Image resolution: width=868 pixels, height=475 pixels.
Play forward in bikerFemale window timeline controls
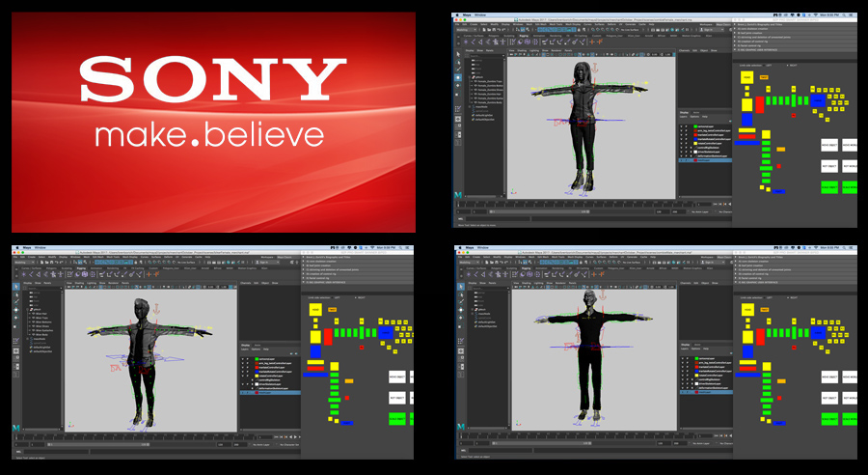295,437
